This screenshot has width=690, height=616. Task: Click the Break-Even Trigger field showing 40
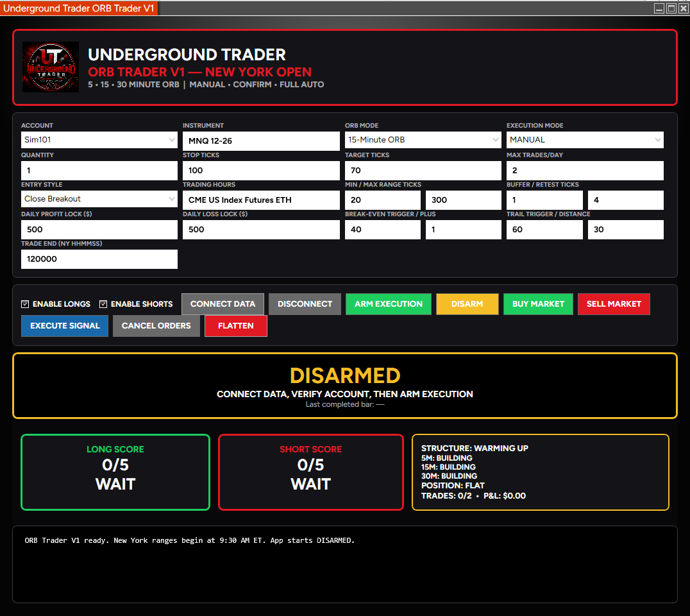(x=383, y=230)
